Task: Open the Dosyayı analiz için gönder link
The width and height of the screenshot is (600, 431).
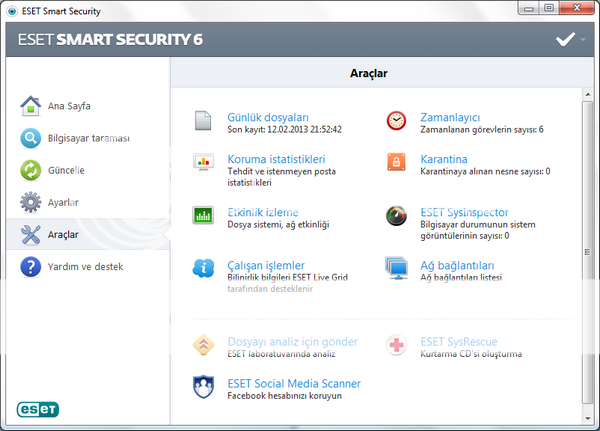Action: 292,342
